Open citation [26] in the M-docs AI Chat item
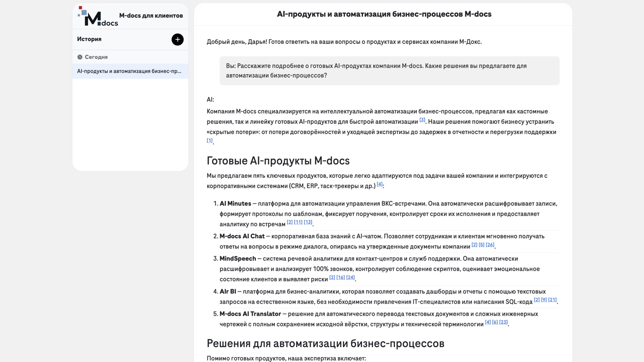 (490, 245)
